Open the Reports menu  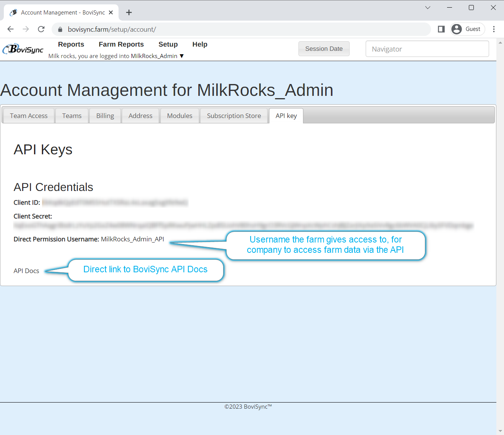coord(71,44)
